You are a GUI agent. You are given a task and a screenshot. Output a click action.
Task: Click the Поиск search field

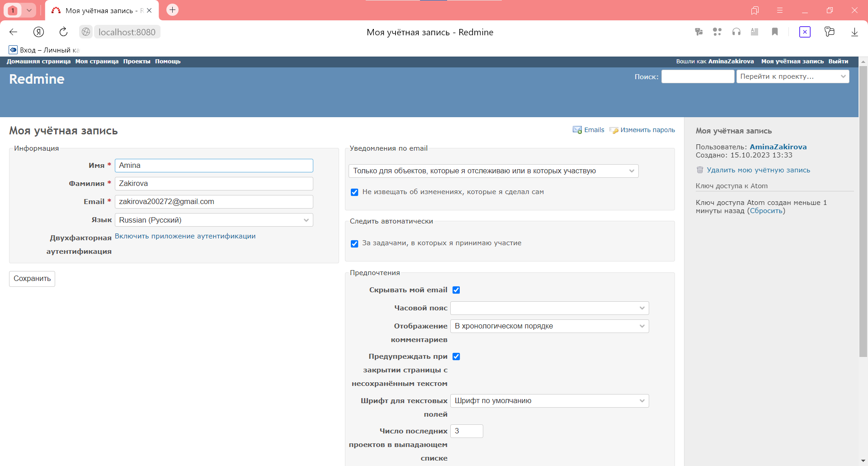(x=698, y=76)
